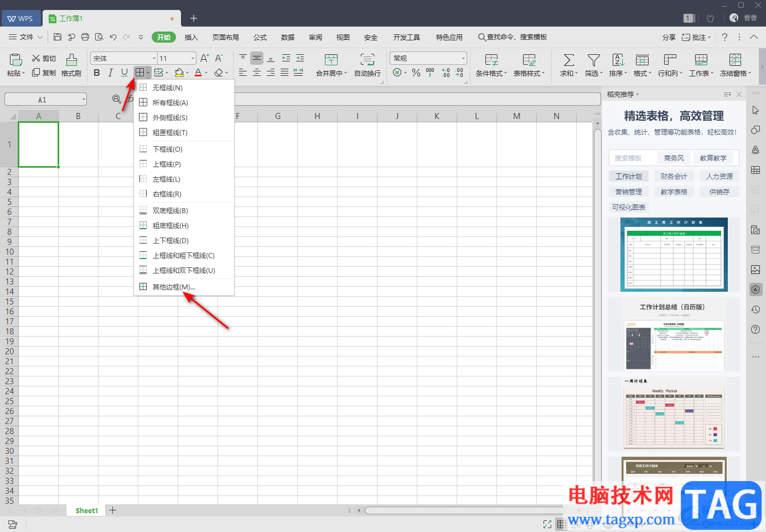The height and width of the screenshot is (532, 766).
Task: Open the font name dropdown (宋体)
Action: [x=124, y=58]
